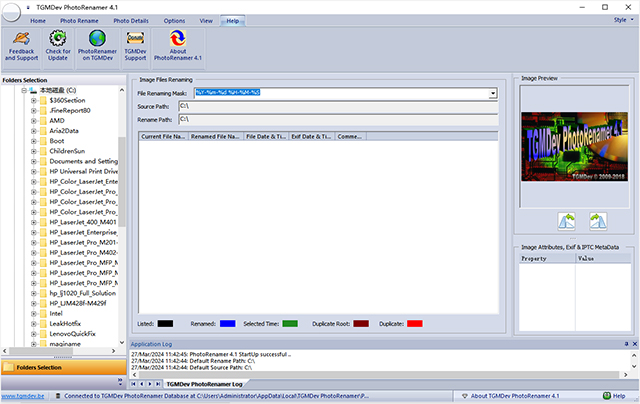Viewport: 640px width, 404px height.
Task: Click the blue Renamed color swatch
Action: tap(227, 324)
